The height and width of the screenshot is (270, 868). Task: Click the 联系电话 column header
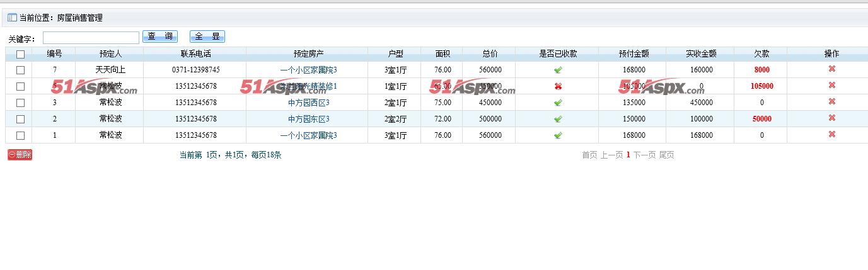pyautogui.click(x=195, y=54)
